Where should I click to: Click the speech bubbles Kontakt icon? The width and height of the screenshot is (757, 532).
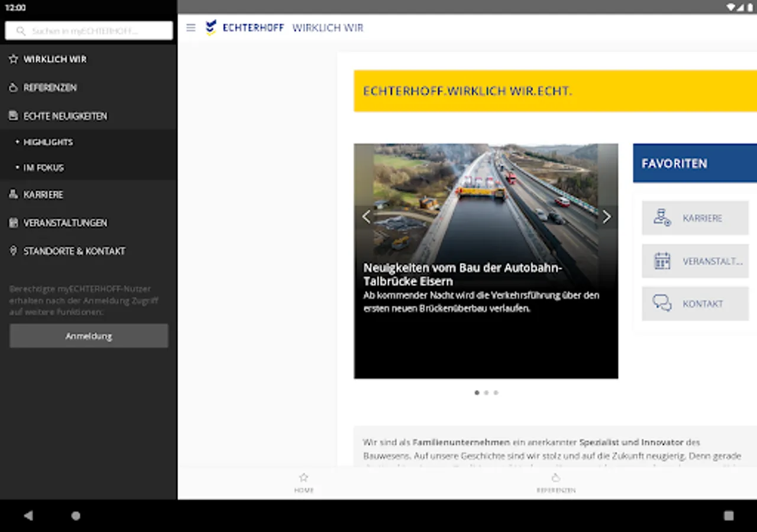pyautogui.click(x=662, y=303)
